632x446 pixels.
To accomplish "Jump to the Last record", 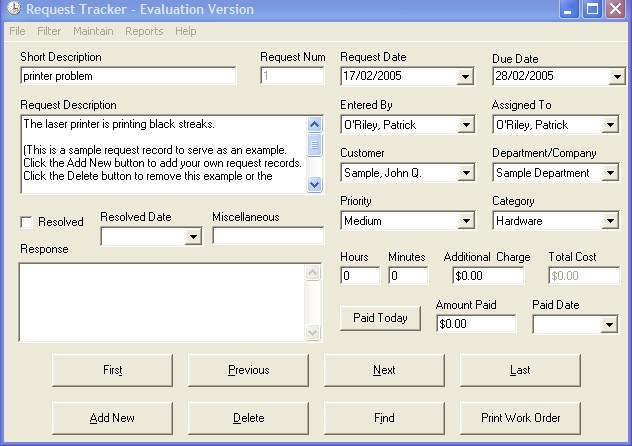I will point(520,370).
